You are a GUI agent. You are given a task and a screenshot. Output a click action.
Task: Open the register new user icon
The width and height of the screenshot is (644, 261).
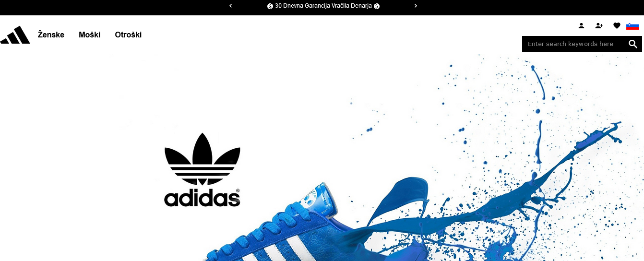[x=599, y=26]
